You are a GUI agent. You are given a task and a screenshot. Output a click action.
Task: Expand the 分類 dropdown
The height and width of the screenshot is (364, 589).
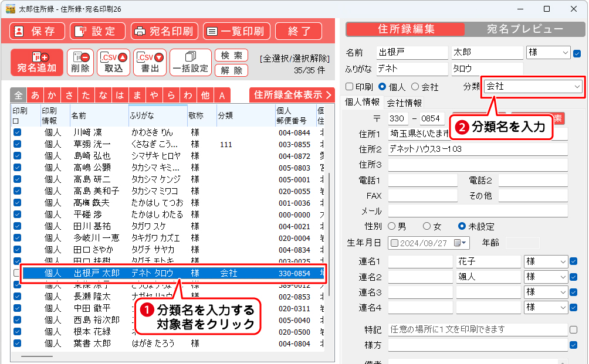click(x=577, y=87)
